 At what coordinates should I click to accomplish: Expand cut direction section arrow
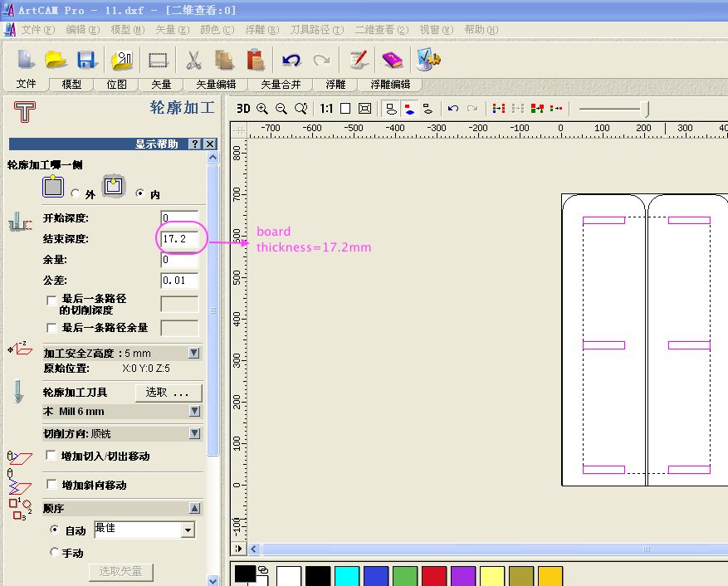pyautogui.click(x=195, y=433)
